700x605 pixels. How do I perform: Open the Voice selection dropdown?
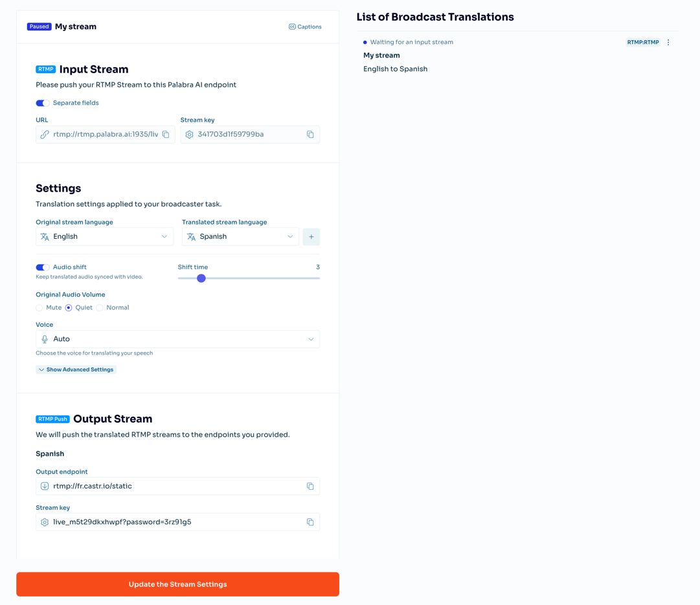point(177,339)
